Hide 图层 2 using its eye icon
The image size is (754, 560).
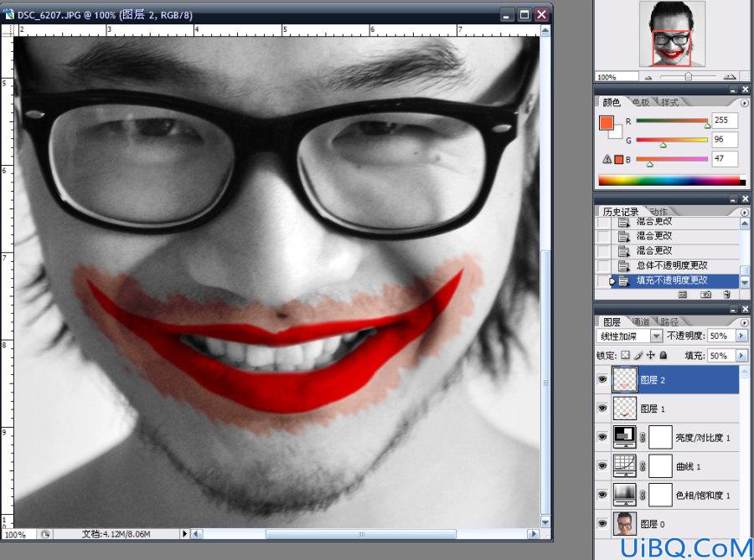602,379
